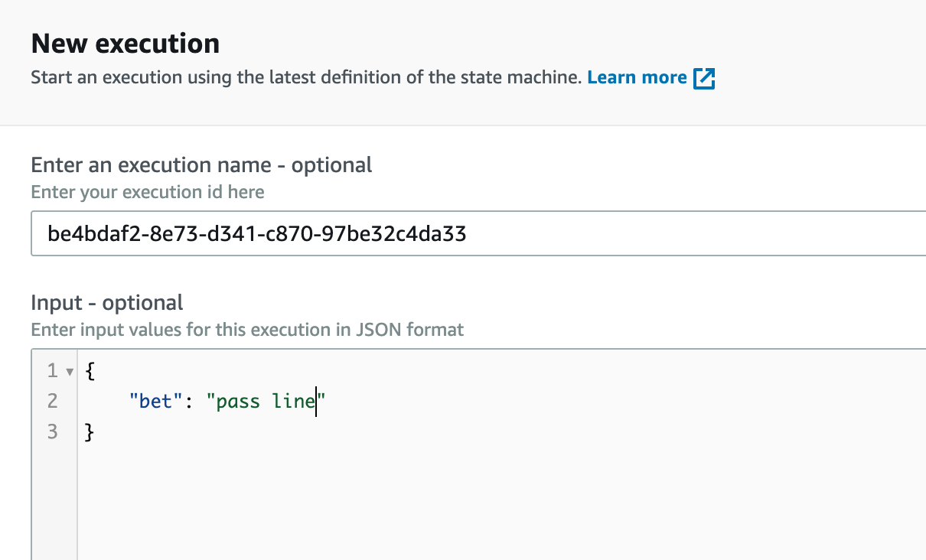Click the state machine description sentence under heading
Image resolution: width=926 pixels, height=560 pixels.
pos(306,77)
